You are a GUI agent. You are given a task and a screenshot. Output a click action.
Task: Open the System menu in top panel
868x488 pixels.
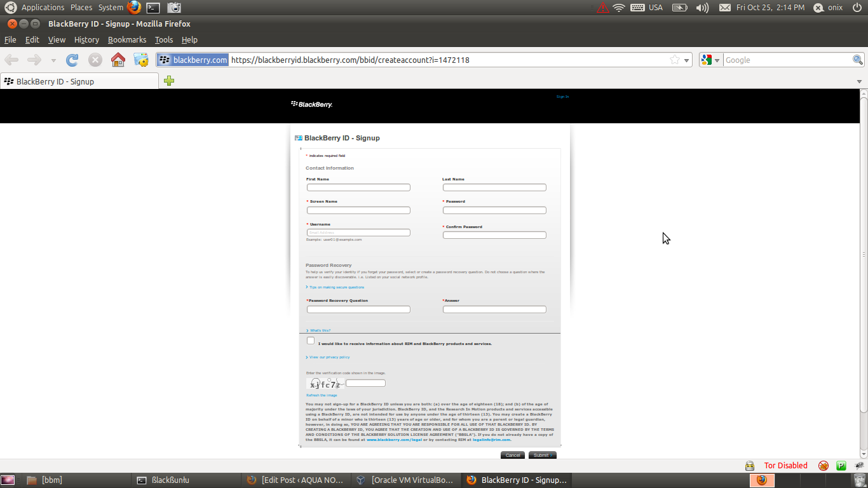(x=111, y=8)
